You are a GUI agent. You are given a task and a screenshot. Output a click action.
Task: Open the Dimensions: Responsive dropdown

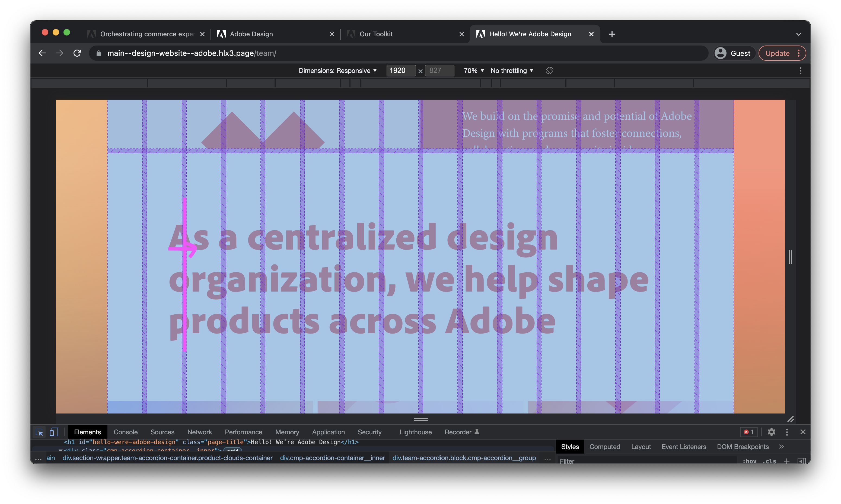(x=337, y=70)
